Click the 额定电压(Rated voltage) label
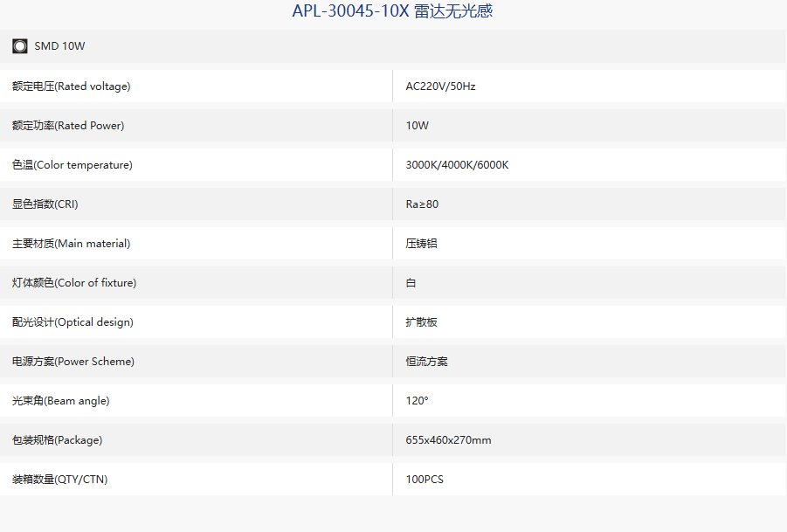This screenshot has height=532, width=787. point(72,86)
